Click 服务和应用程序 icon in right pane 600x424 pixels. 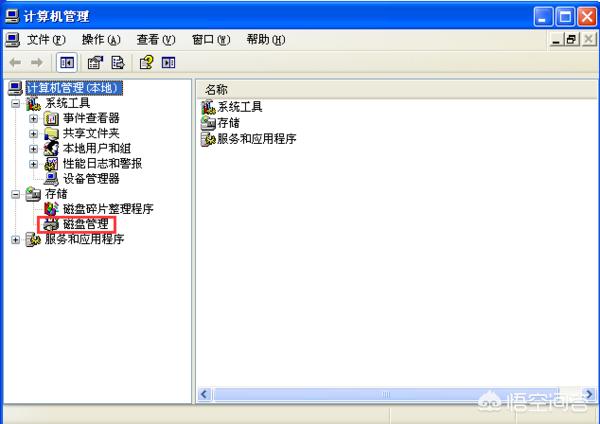(x=209, y=139)
